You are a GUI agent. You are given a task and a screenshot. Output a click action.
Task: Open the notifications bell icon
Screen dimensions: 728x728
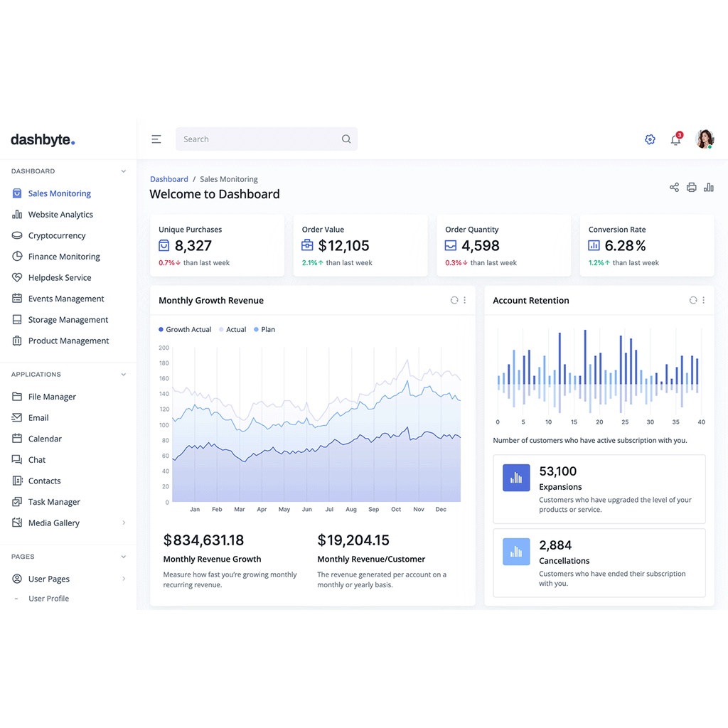click(x=676, y=139)
